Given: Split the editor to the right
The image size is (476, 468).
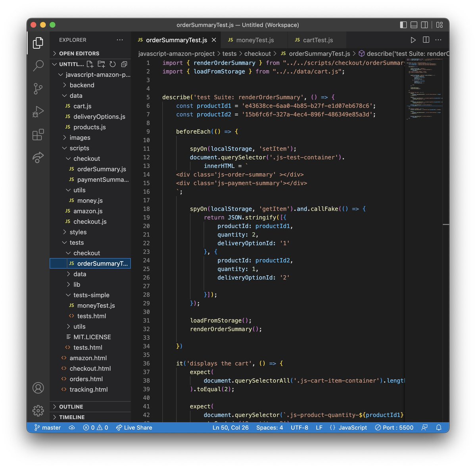Looking at the screenshot, I should 426,40.
